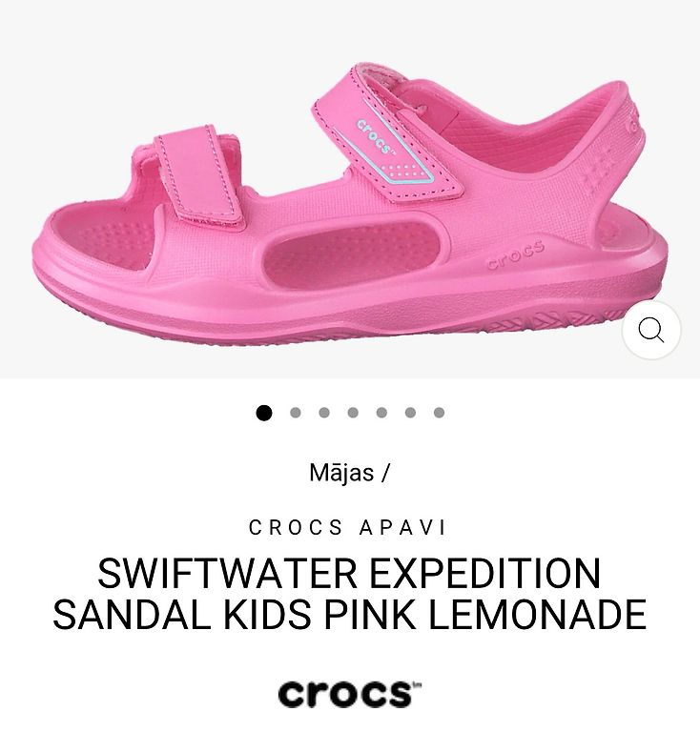Select the first active carousel dot

(x=264, y=413)
